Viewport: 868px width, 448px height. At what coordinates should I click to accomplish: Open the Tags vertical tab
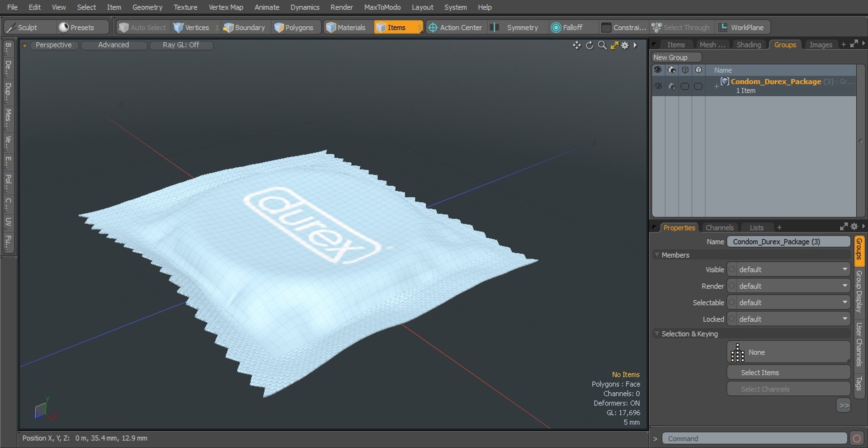859,384
